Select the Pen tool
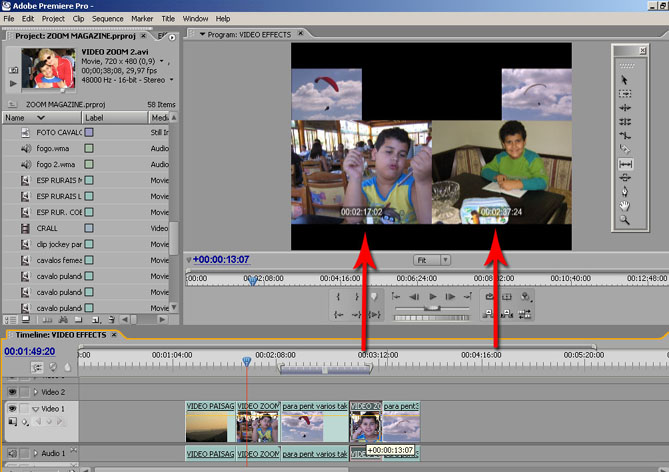 tap(625, 191)
